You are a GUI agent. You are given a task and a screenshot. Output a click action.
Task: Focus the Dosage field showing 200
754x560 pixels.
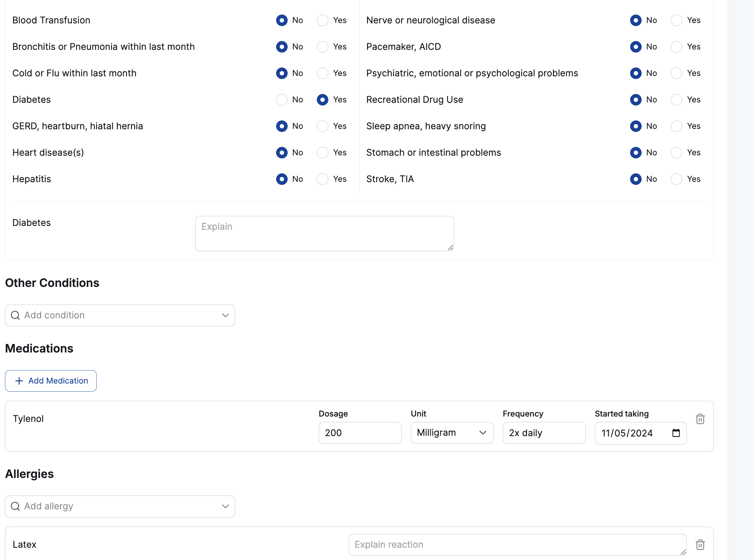[360, 433]
